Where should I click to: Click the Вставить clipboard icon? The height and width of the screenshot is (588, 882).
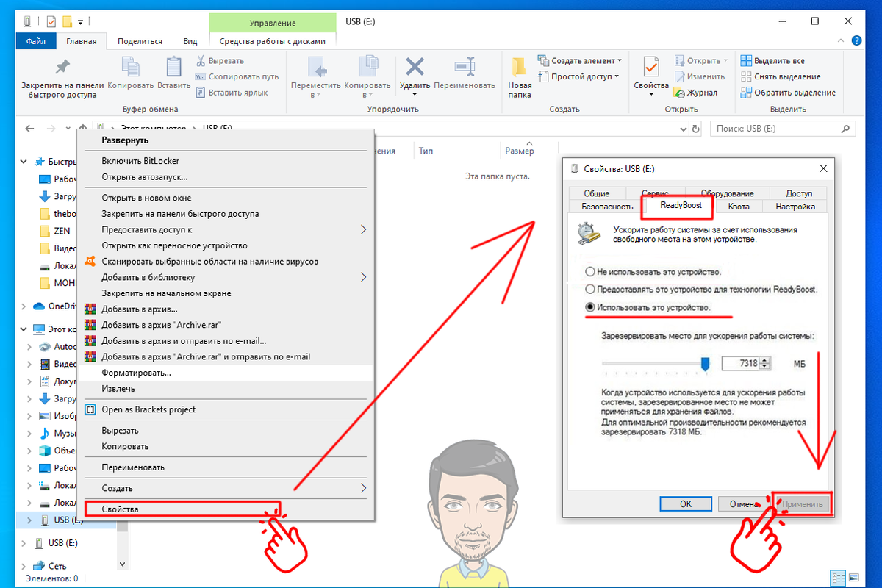[x=173, y=68]
